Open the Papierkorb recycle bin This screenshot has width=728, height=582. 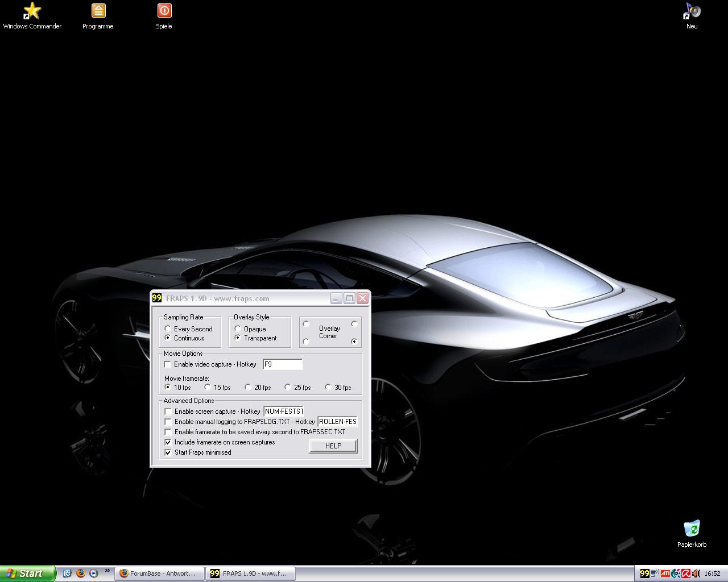[x=692, y=529]
